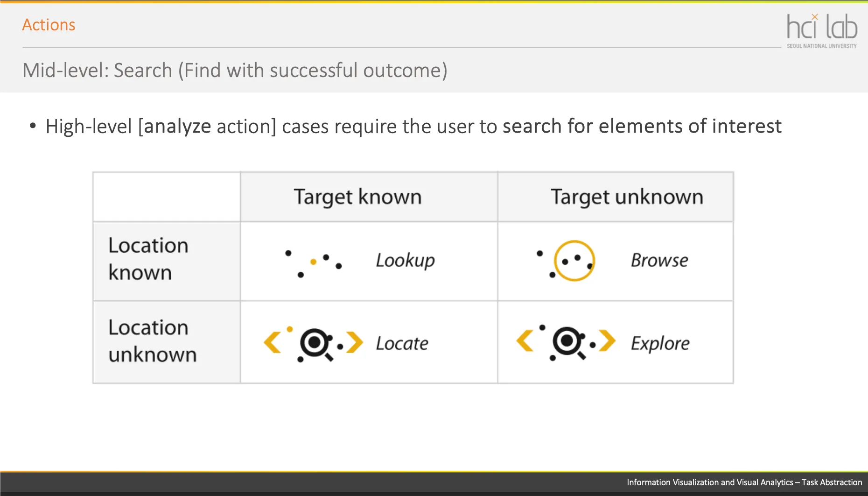Click the Explore magnifier icon
Image resolution: width=868 pixels, height=496 pixels.
click(569, 343)
